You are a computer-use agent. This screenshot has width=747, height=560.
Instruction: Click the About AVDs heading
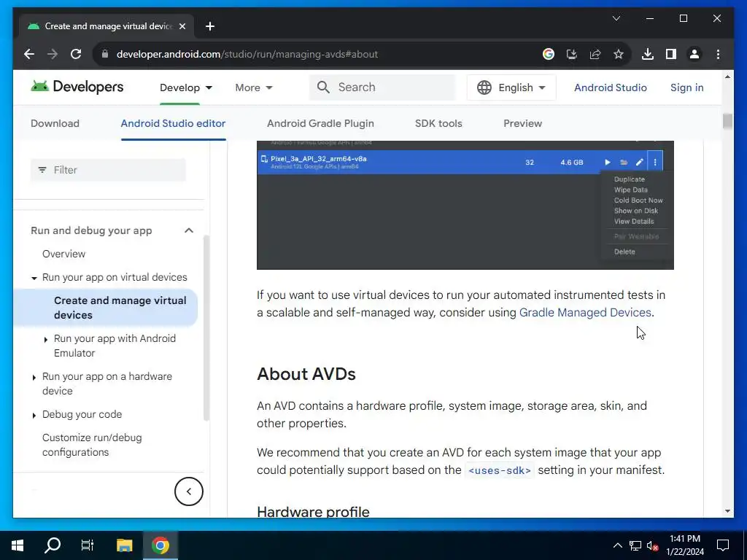point(306,374)
